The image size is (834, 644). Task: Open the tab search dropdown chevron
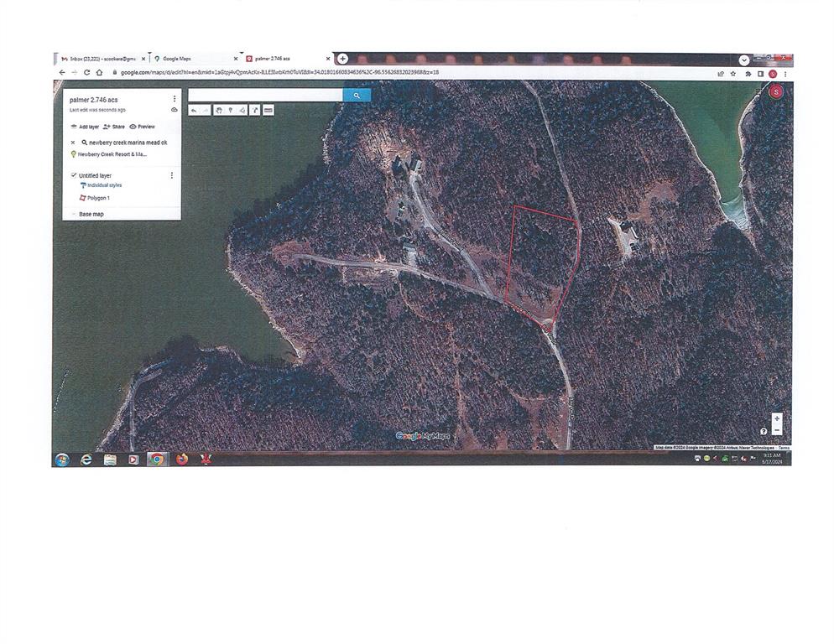click(x=744, y=60)
